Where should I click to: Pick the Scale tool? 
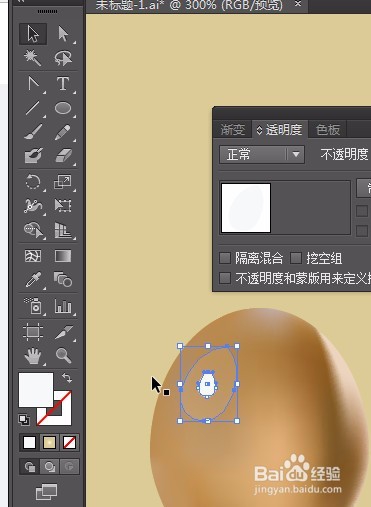pyautogui.click(x=63, y=182)
